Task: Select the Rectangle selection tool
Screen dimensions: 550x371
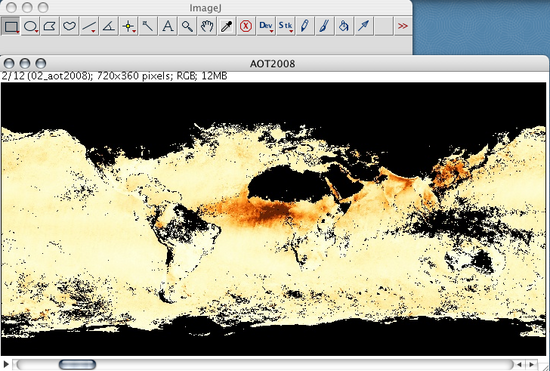Action: pyautogui.click(x=11, y=26)
